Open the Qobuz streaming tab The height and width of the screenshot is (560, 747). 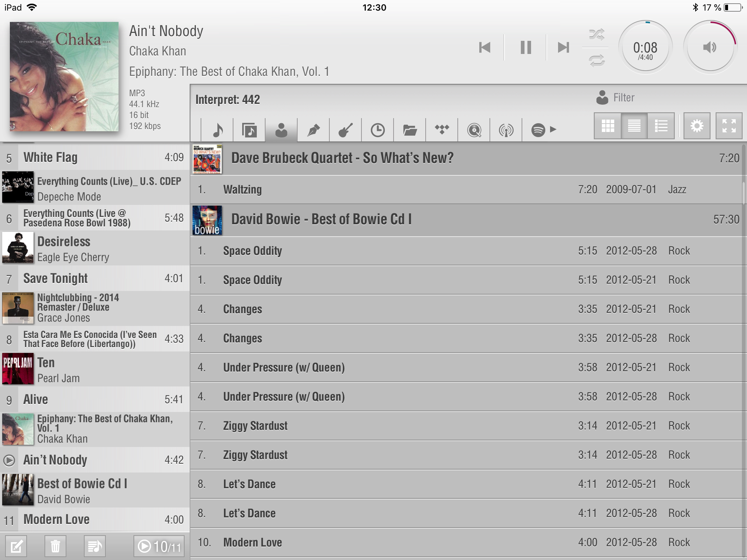click(474, 130)
